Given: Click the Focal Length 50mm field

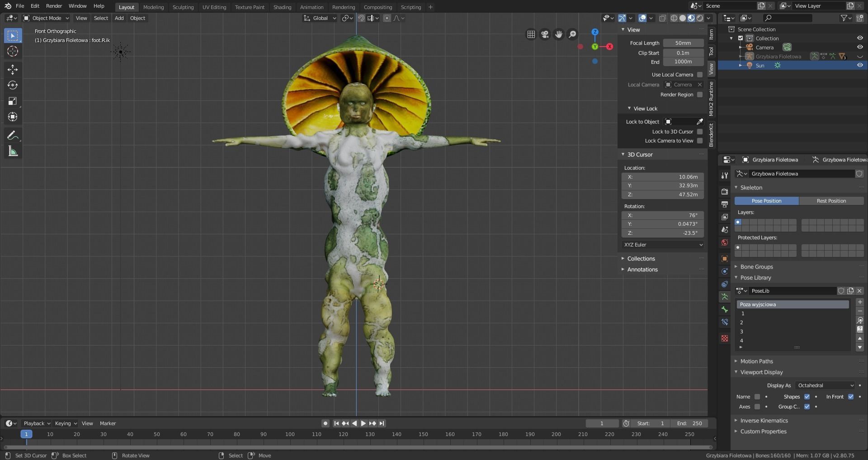Looking at the screenshot, I should [x=683, y=43].
